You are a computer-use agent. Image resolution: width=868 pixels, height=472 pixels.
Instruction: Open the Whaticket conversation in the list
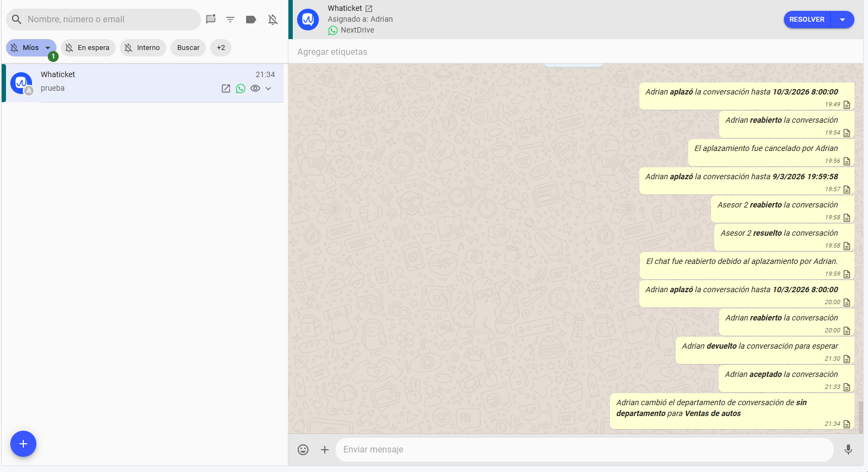[143, 83]
